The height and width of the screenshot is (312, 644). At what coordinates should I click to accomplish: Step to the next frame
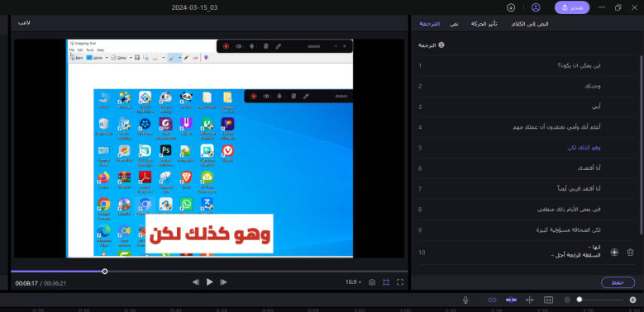pyautogui.click(x=223, y=282)
